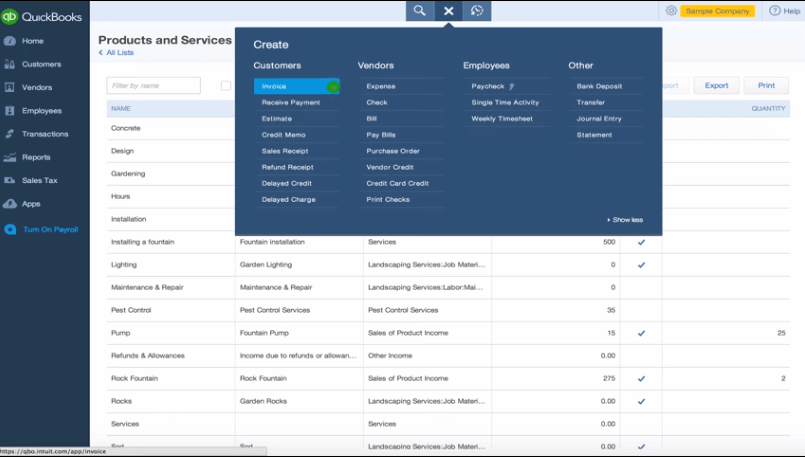
Task: Click the Turn On Payroll icon
Action: [10, 230]
